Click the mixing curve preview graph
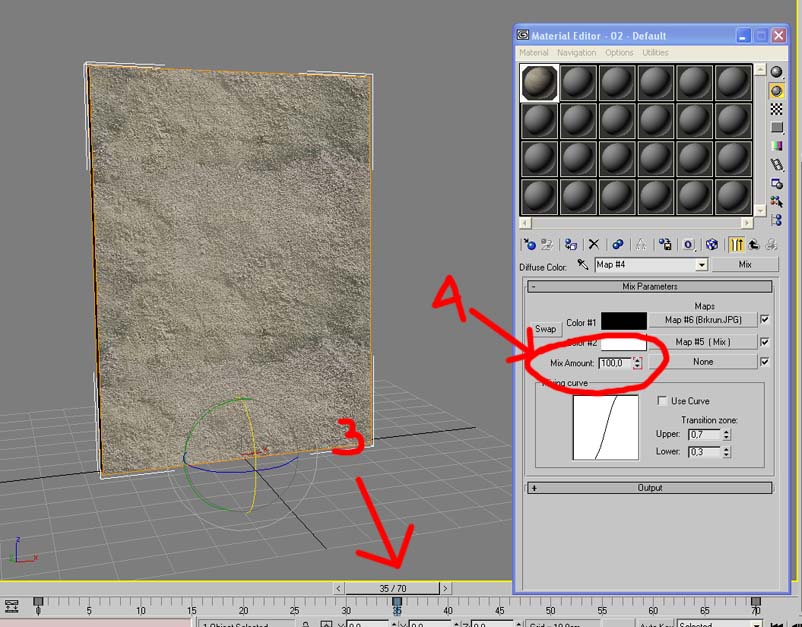802x627 pixels. (x=606, y=427)
